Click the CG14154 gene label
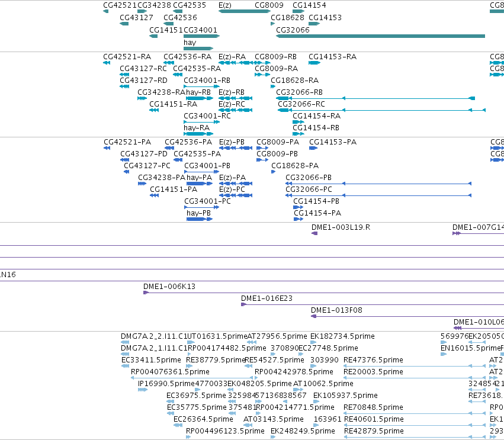Viewport: 504px width, 440px height. pyautogui.click(x=309, y=5)
